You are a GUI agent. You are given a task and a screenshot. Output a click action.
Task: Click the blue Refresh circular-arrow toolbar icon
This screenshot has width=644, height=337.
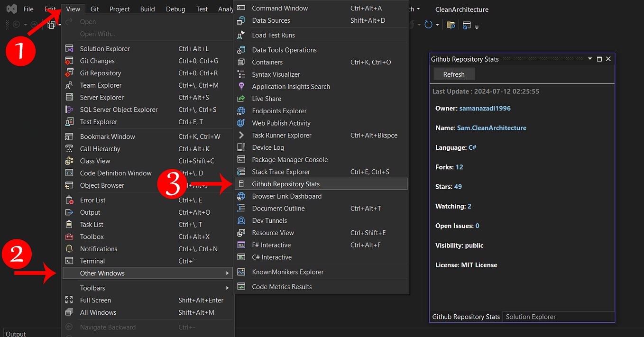pos(429,25)
